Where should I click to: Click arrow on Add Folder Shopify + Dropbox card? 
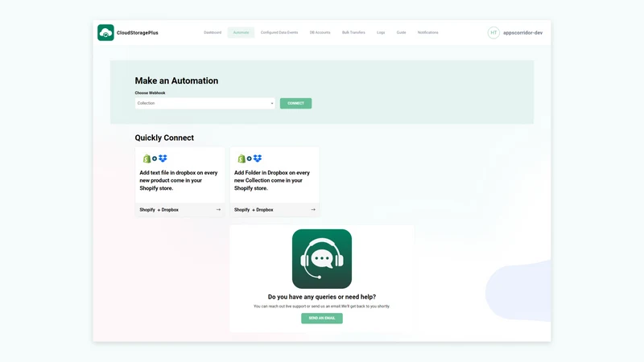click(x=313, y=210)
